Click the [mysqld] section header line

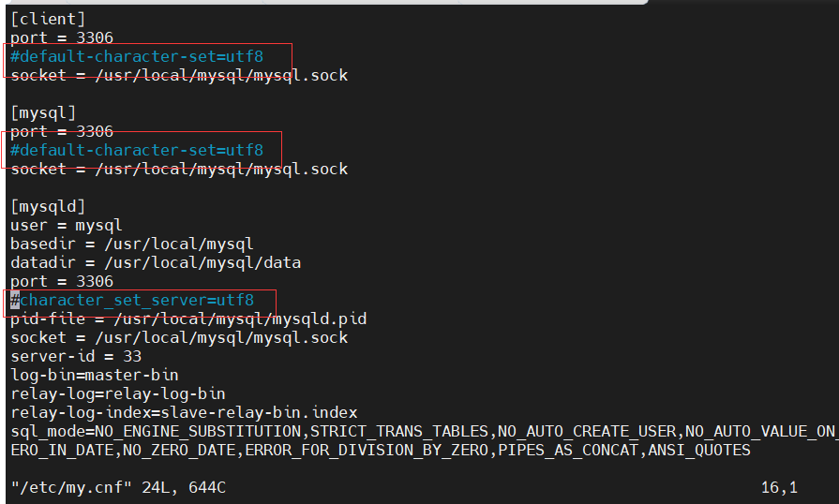(x=48, y=207)
